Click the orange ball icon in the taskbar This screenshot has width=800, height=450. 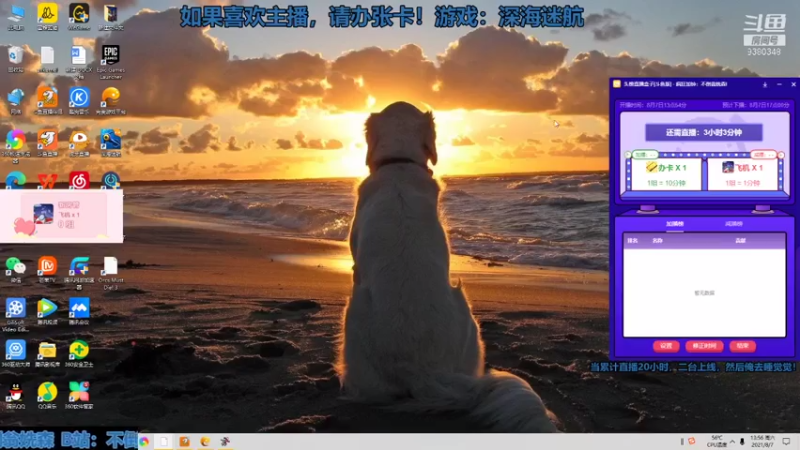[x=205, y=441]
